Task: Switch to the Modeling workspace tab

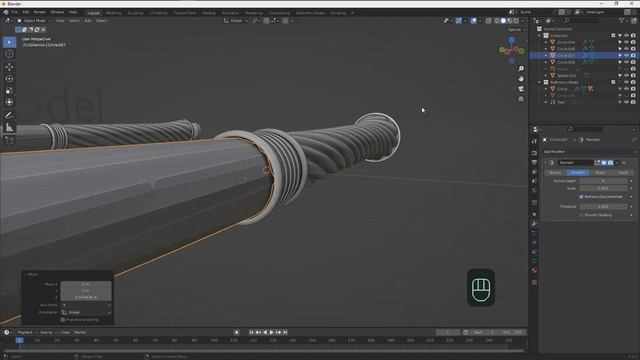Action: coord(113,13)
